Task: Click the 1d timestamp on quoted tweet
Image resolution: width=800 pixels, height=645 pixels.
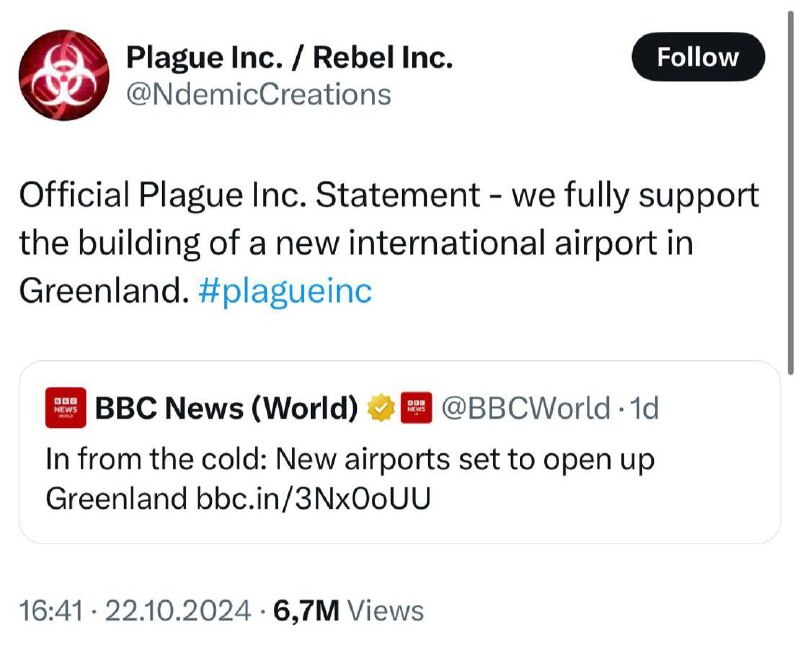Action: pos(644,408)
